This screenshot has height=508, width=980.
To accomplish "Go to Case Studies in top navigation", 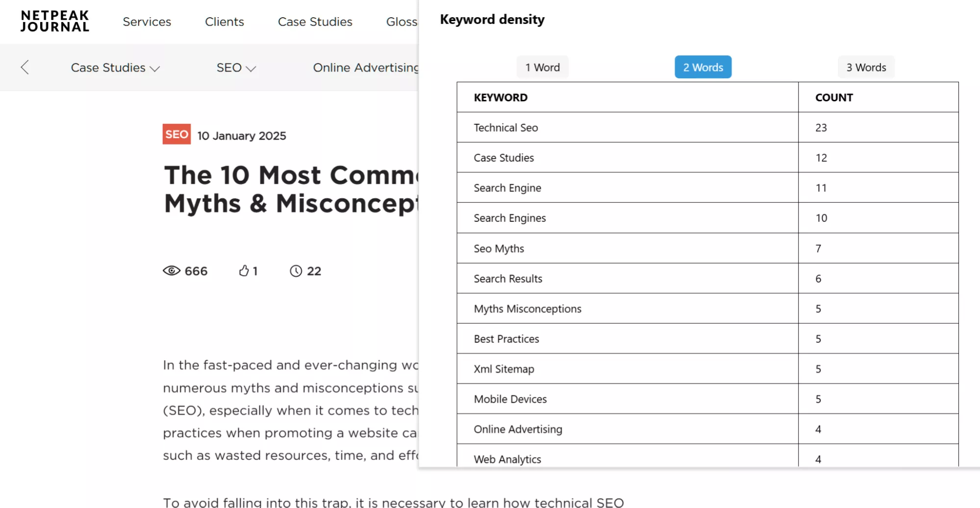I will 315,22.
